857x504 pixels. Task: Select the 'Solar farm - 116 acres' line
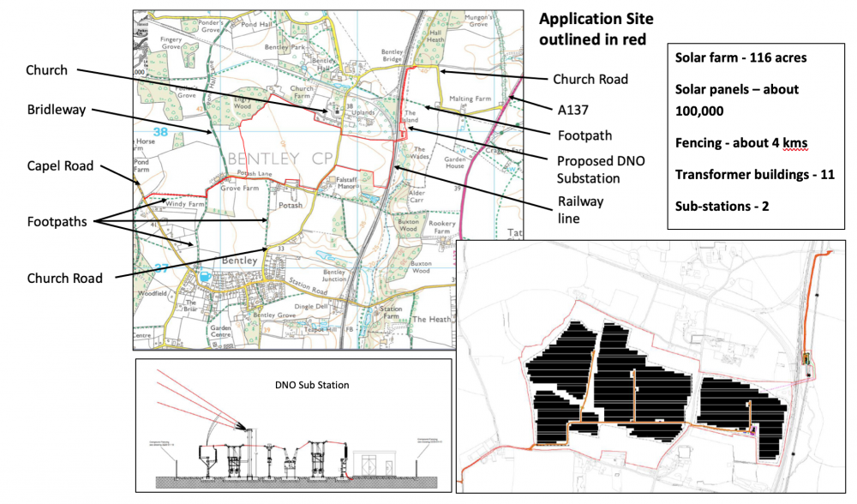tap(740, 57)
